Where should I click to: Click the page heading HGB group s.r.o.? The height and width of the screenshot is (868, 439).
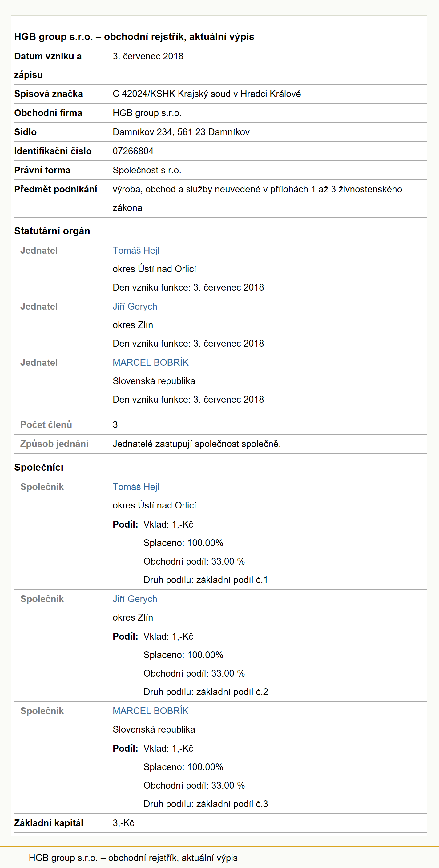[x=134, y=36]
